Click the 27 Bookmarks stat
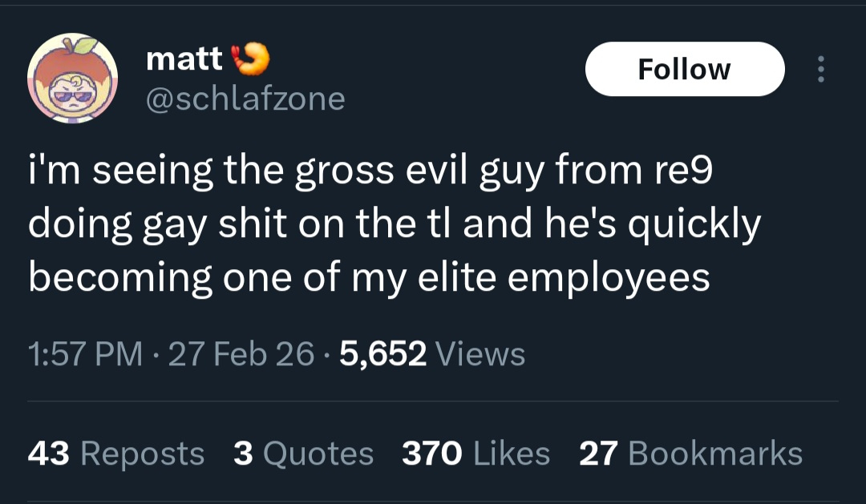 (x=690, y=454)
